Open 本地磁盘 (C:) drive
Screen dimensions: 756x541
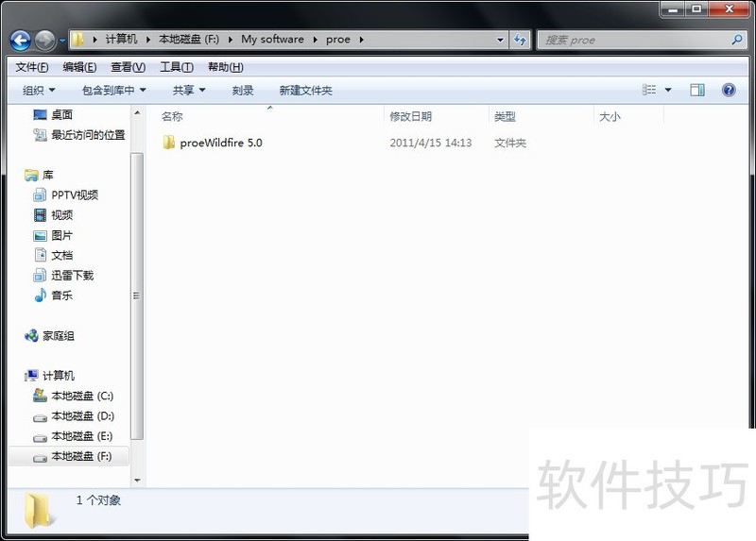tap(82, 396)
